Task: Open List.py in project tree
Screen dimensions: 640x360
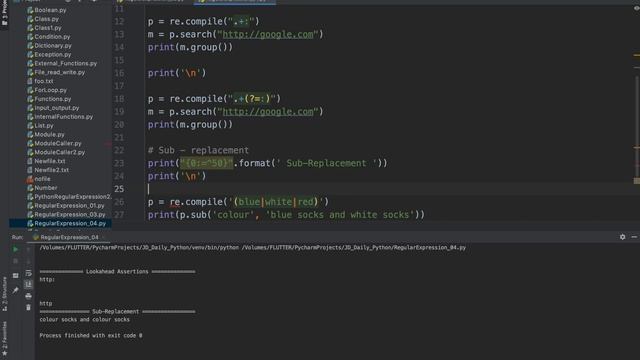Action: point(44,126)
